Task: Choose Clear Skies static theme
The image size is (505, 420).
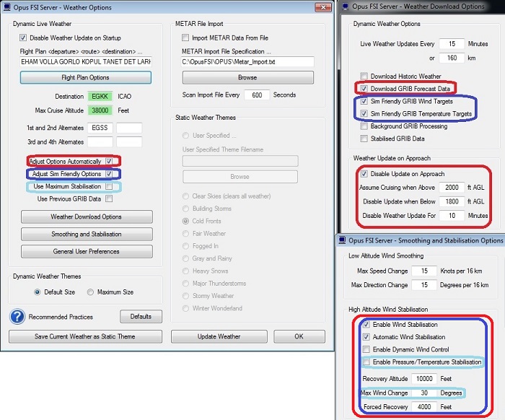Action: 186,196
